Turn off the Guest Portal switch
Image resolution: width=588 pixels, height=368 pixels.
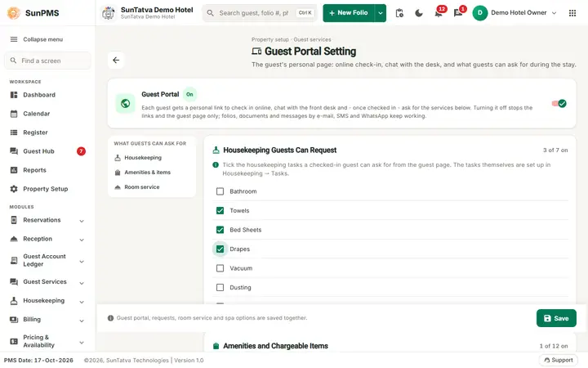pyautogui.click(x=559, y=104)
